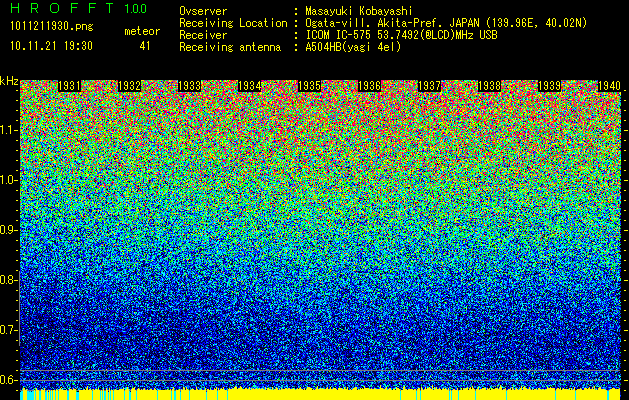Image resolution: width=629 pixels, height=400 pixels.
Task: Click the Receiving antenna label
Action: point(230,47)
